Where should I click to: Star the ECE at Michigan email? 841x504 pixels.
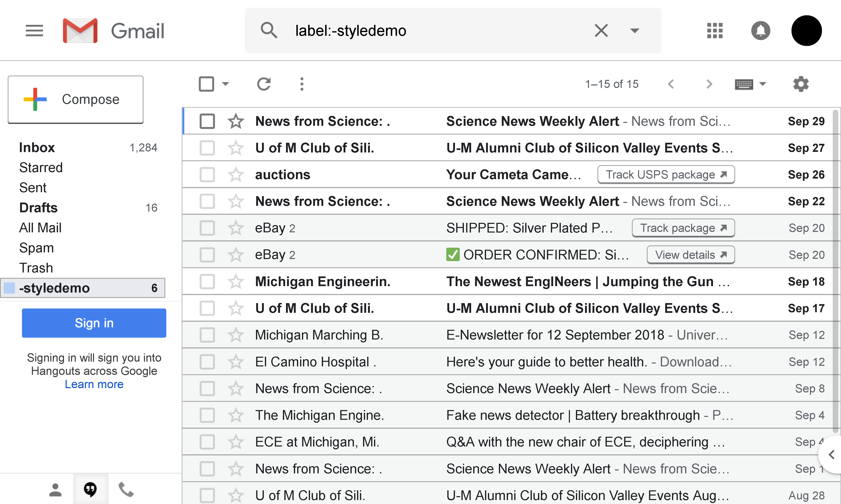click(x=236, y=442)
